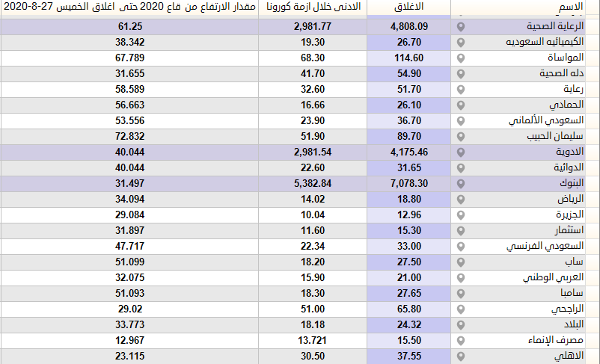
Task: Click corona low value 5,382.84
Action: pyautogui.click(x=313, y=183)
